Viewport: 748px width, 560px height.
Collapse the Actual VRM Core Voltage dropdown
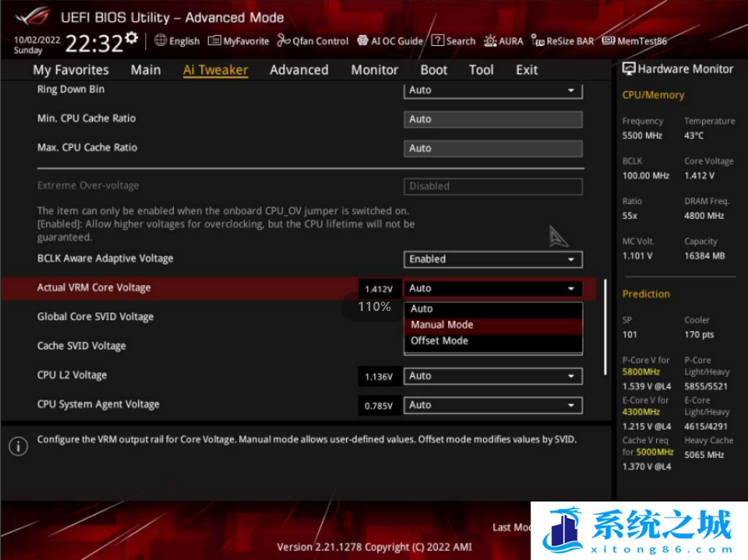click(x=493, y=288)
